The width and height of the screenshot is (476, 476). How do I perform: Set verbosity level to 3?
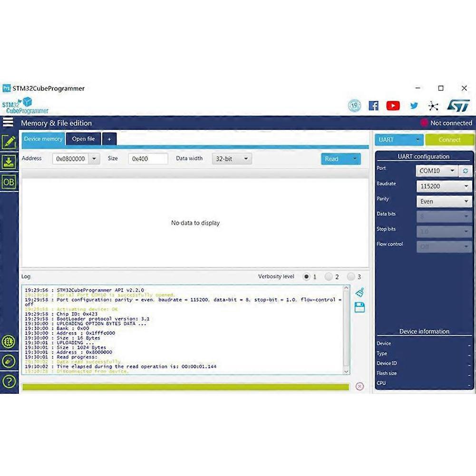click(x=351, y=277)
